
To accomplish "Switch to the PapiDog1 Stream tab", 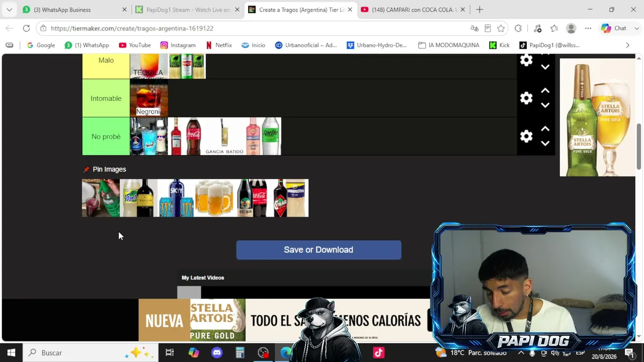I will coord(188,10).
